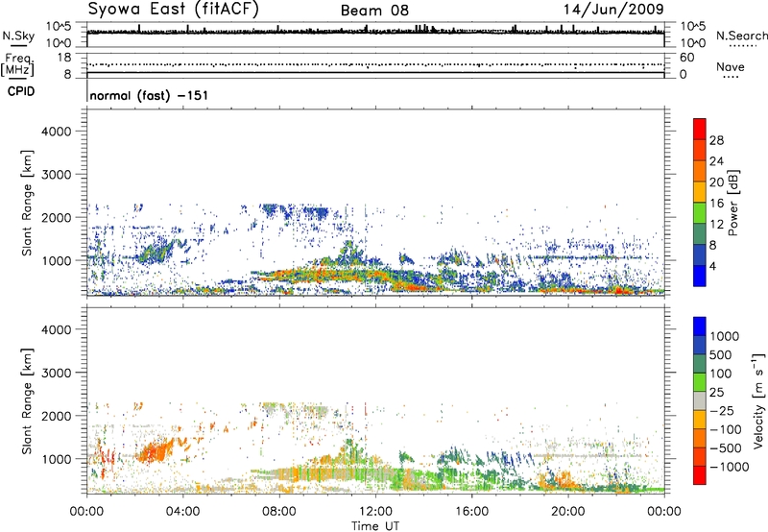Screen dimensions: 768x532
Task: Click the '-25' Velocity colorbar value
Action: click(722, 411)
